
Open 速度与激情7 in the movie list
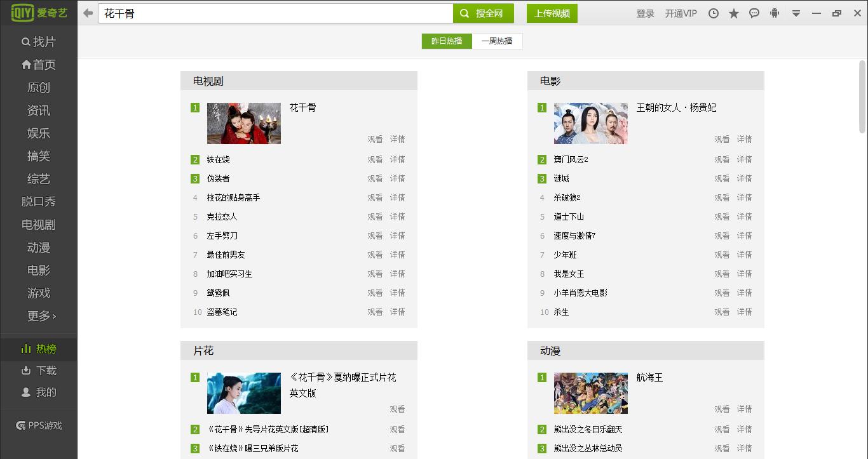(574, 236)
